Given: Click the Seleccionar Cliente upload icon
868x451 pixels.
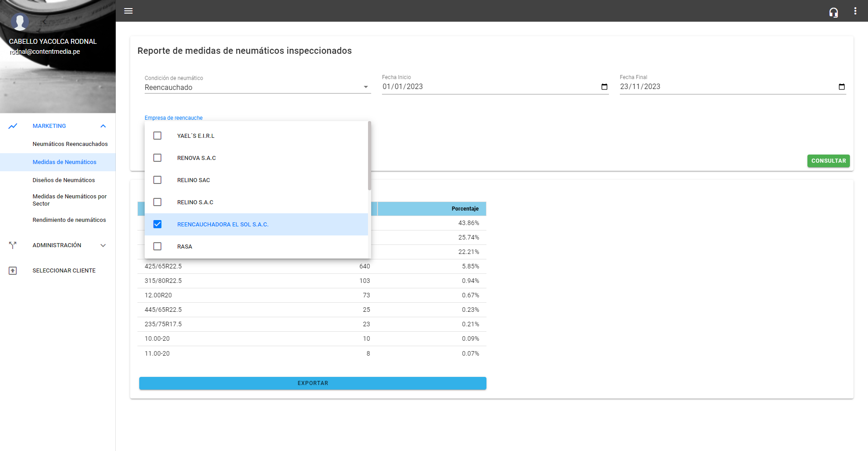Looking at the screenshot, I should (13, 271).
